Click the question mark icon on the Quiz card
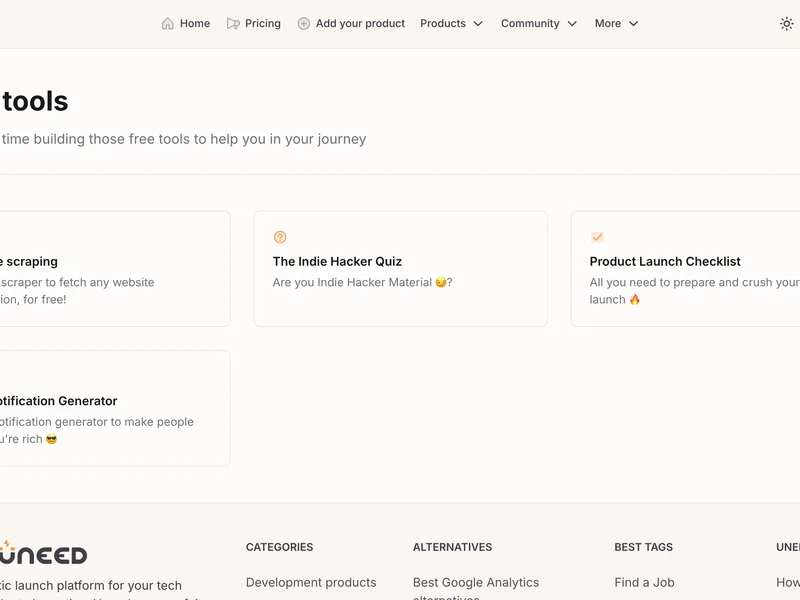Screen dimensions: 800x600 pyautogui.click(x=280, y=237)
